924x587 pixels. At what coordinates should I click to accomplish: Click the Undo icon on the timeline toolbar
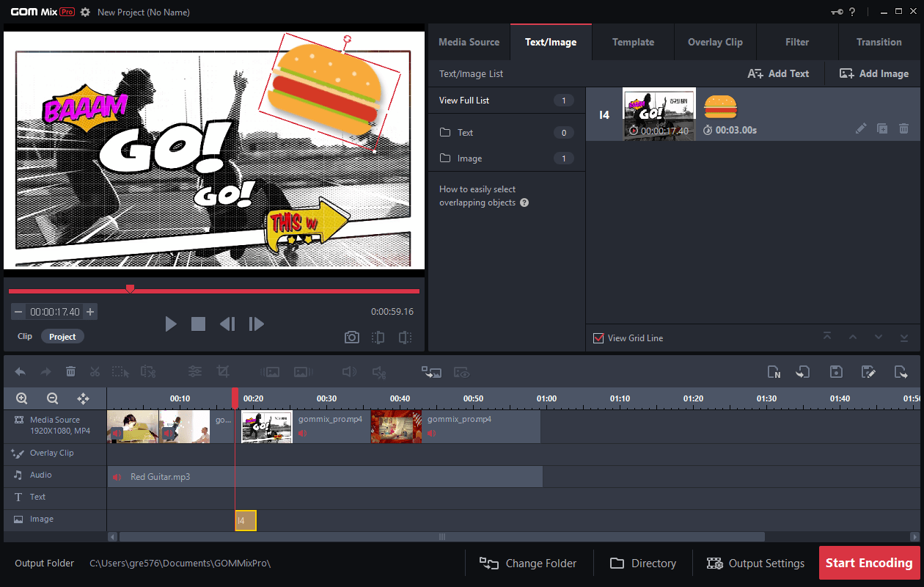click(x=20, y=372)
